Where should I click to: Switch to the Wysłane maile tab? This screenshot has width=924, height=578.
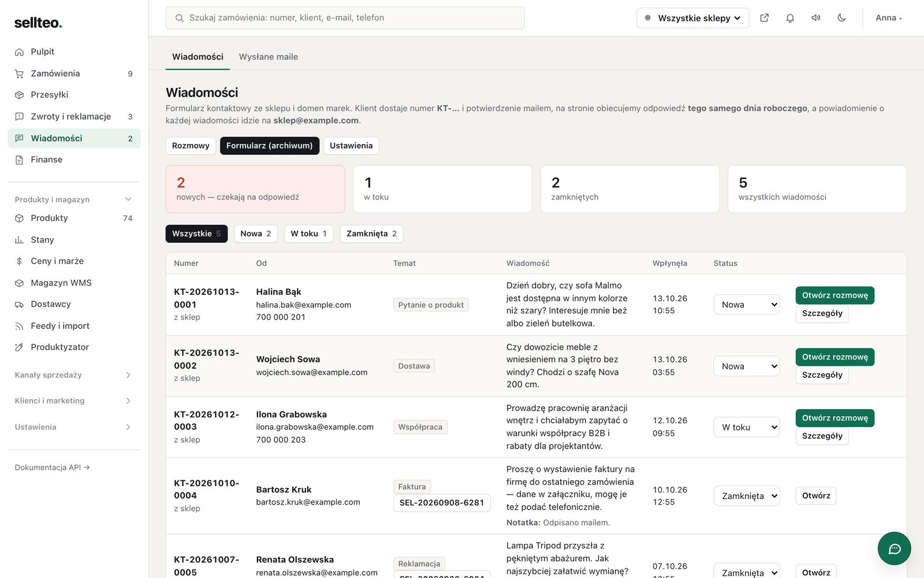[269, 57]
